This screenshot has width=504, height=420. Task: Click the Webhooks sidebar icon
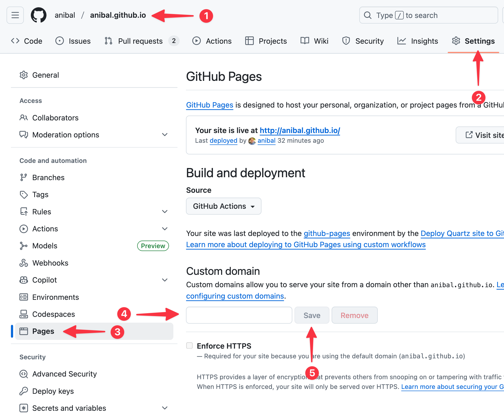pyautogui.click(x=24, y=263)
